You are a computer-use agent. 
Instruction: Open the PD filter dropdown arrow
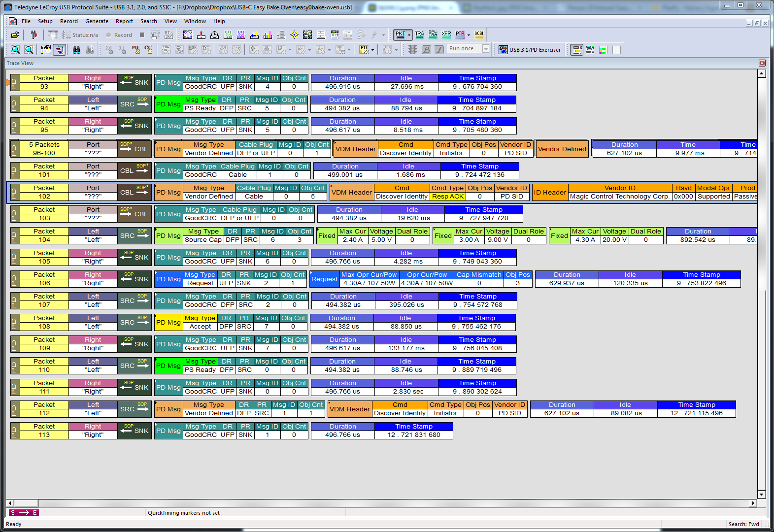point(372,50)
